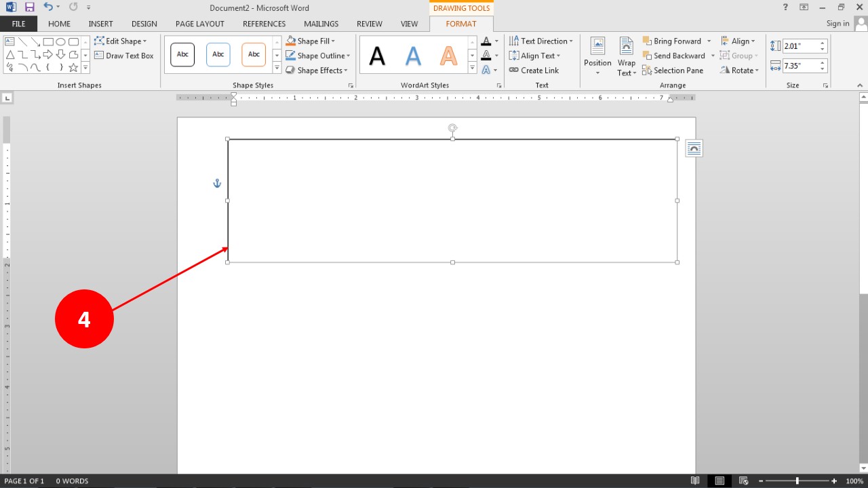Image resolution: width=868 pixels, height=488 pixels.
Task: Apply the blue A WordArt style
Action: [413, 56]
